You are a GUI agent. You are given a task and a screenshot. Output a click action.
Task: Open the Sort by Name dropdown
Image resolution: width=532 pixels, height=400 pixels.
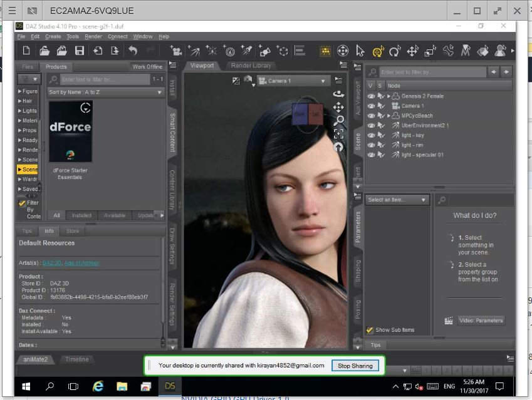tap(105, 92)
